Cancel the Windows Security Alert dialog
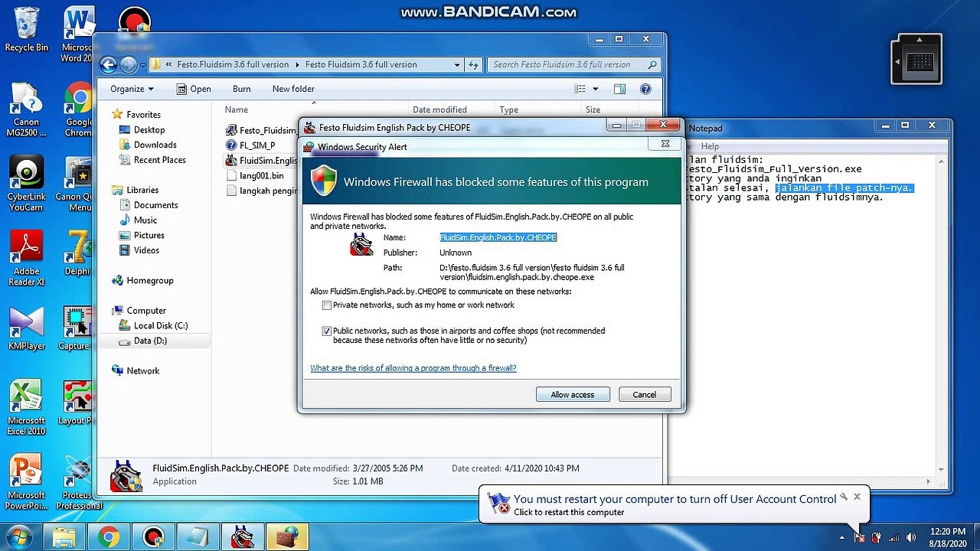 click(644, 394)
